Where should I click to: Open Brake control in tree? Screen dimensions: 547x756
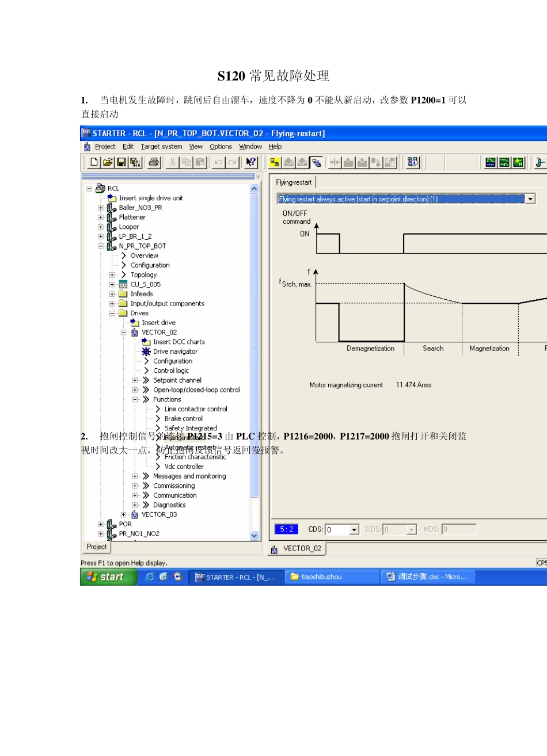pos(184,419)
